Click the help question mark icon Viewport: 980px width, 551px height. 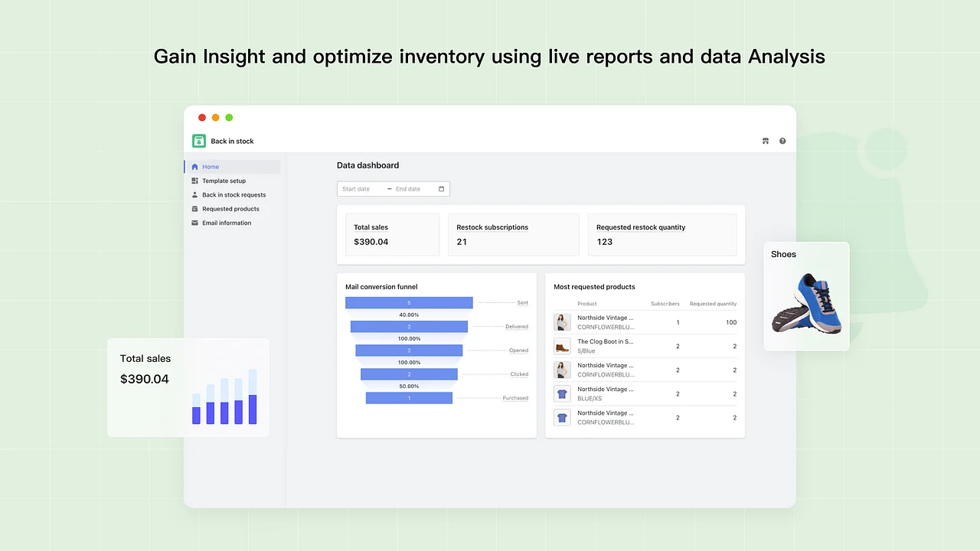(x=782, y=141)
